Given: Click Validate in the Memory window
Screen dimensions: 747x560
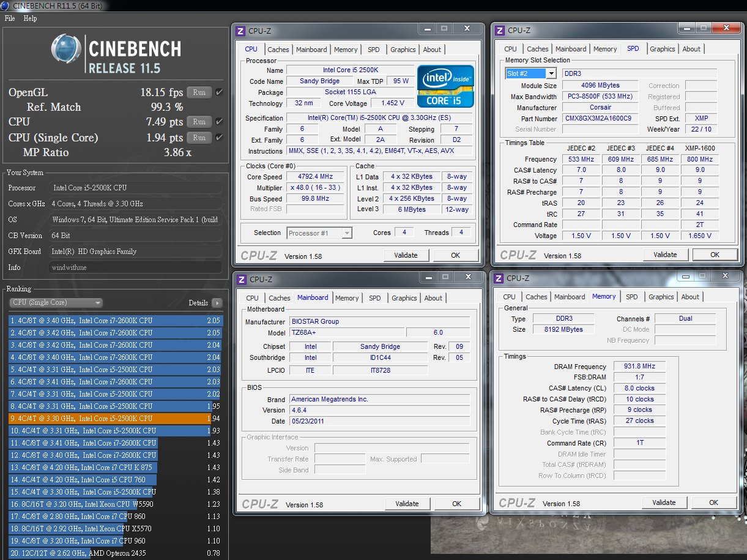Looking at the screenshot, I should coord(664,502).
